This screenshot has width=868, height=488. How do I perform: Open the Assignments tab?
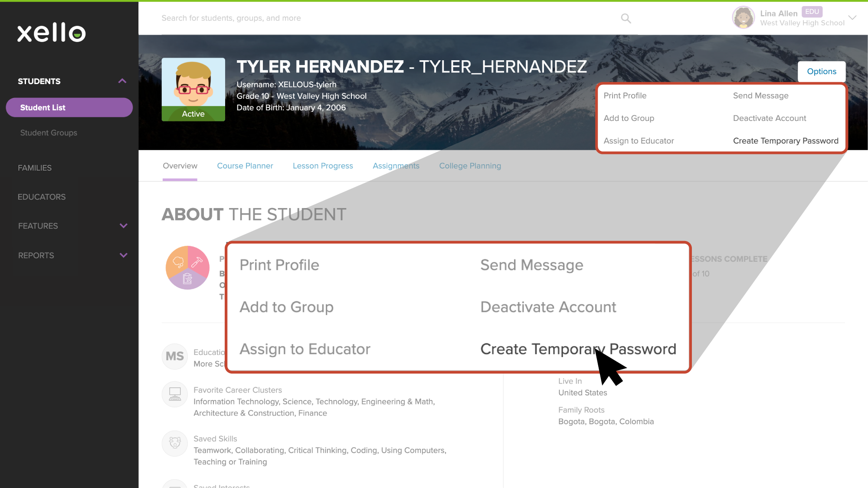pos(396,166)
